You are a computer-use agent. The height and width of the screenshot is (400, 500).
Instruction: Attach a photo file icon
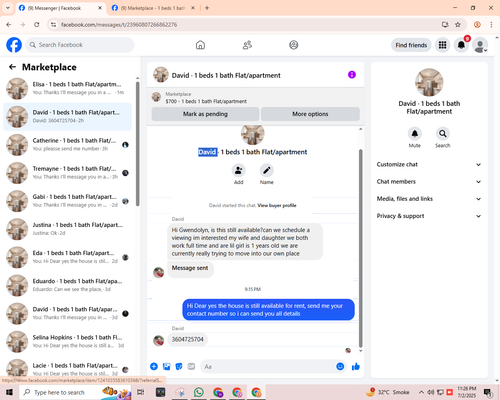coord(167,367)
